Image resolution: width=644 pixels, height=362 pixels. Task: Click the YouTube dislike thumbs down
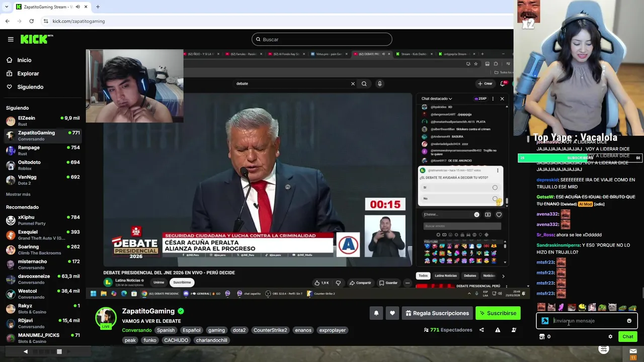coord(338,283)
